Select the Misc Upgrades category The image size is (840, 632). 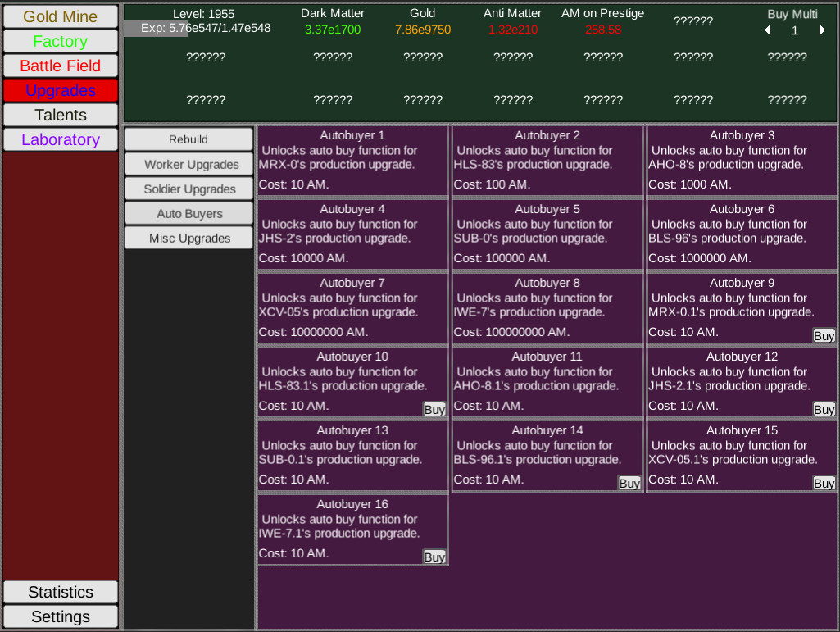pyautogui.click(x=188, y=238)
